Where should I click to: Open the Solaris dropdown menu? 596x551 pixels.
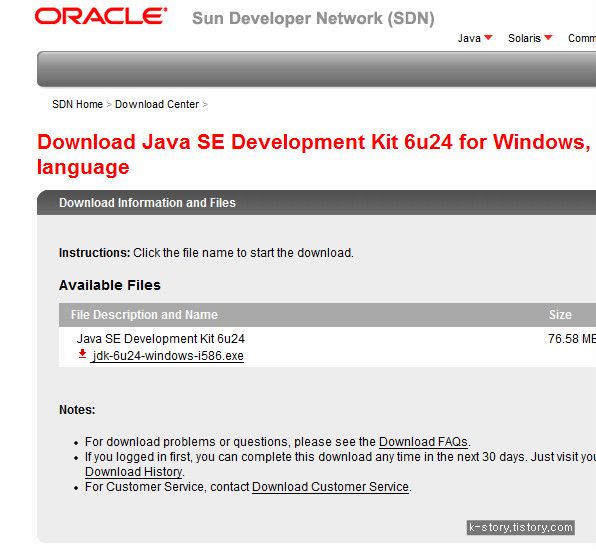(x=530, y=38)
